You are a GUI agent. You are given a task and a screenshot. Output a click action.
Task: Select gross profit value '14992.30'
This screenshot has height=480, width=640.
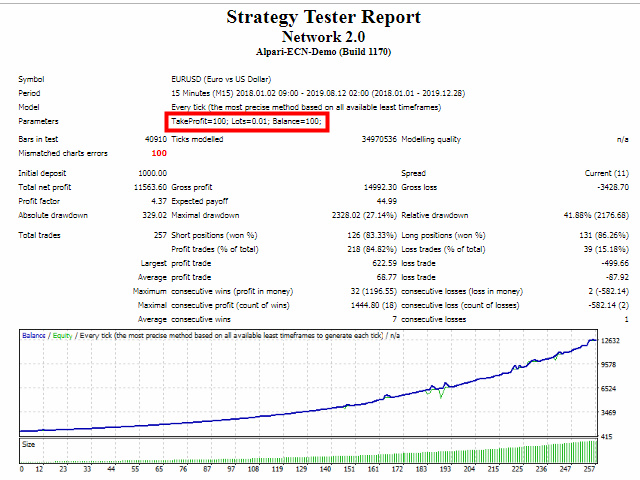tap(380, 187)
